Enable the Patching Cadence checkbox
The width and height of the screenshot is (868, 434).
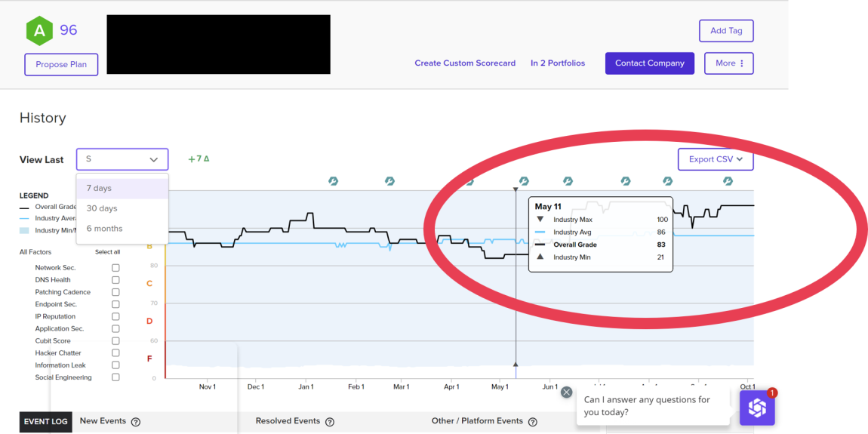click(x=115, y=292)
